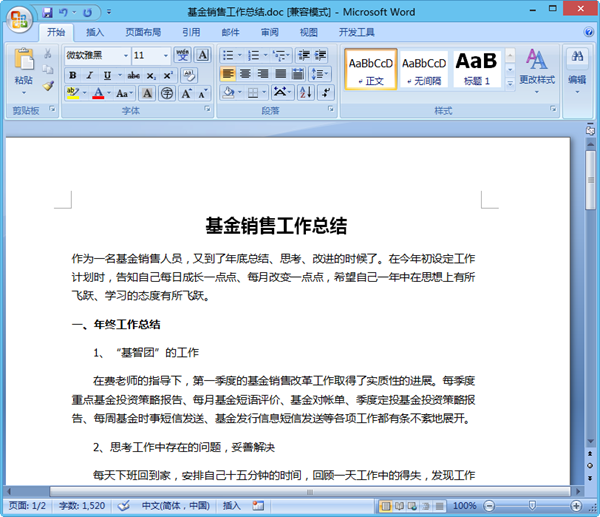Open line spacing dropdown
The height and width of the screenshot is (517, 600).
pyautogui.click(x=320, y=73)
